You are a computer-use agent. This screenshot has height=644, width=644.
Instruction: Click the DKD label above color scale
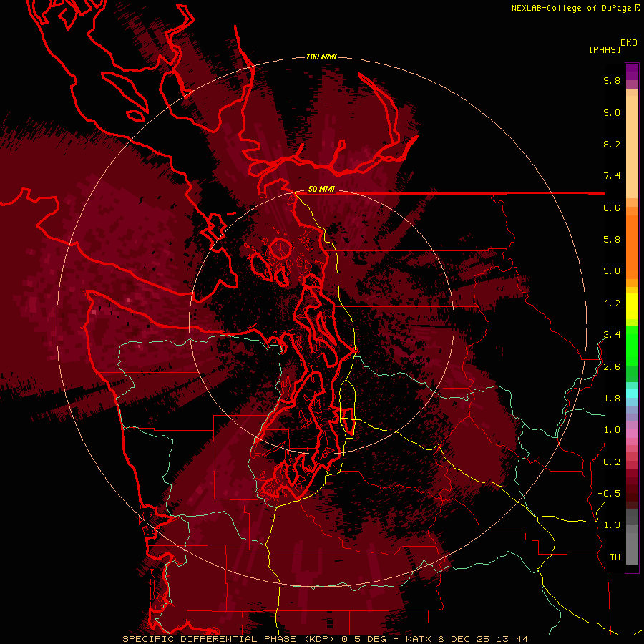pos(629,43)
